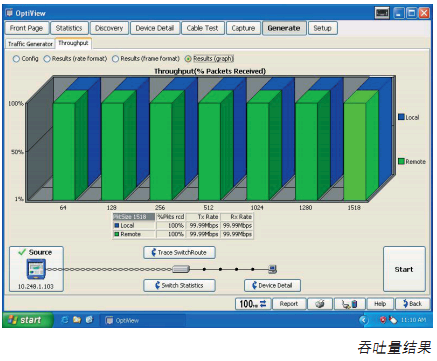Click the device and trash icon button
Viewport: 437px width, 361px height.
[x=349, y=304]
